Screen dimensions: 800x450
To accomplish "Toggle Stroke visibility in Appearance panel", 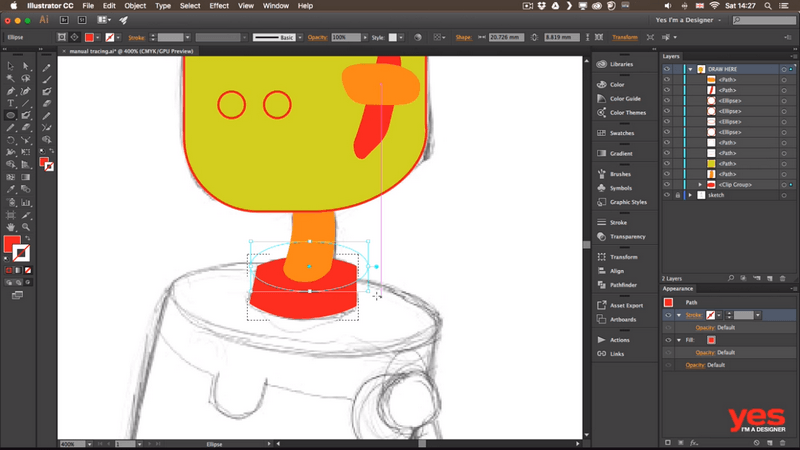I will point(668,315).
